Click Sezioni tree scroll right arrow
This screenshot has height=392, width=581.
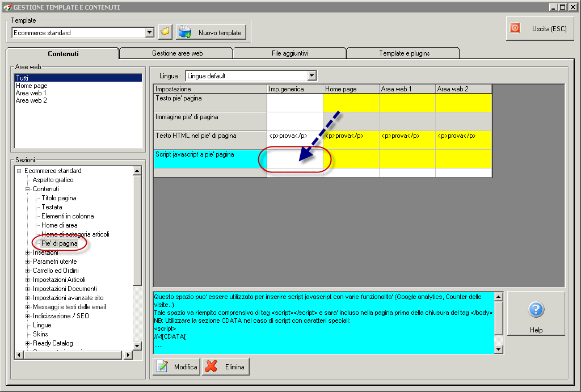[128, 355]
